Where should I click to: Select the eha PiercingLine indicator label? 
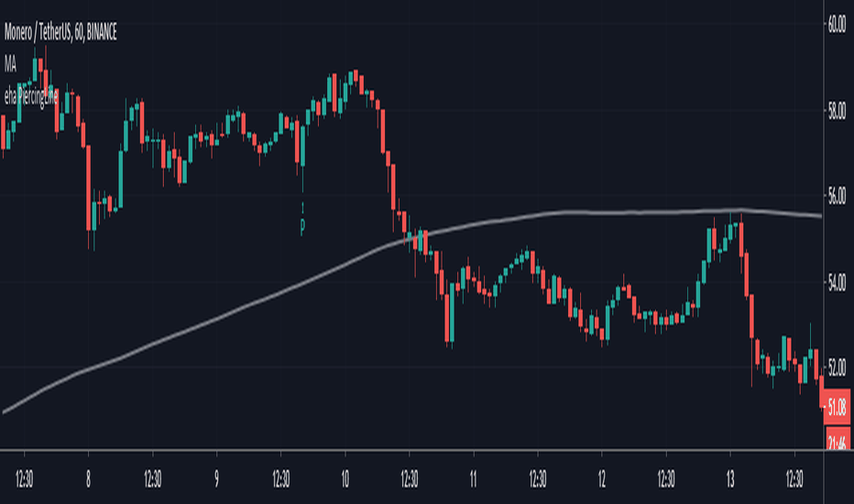[x=30, y=97]
